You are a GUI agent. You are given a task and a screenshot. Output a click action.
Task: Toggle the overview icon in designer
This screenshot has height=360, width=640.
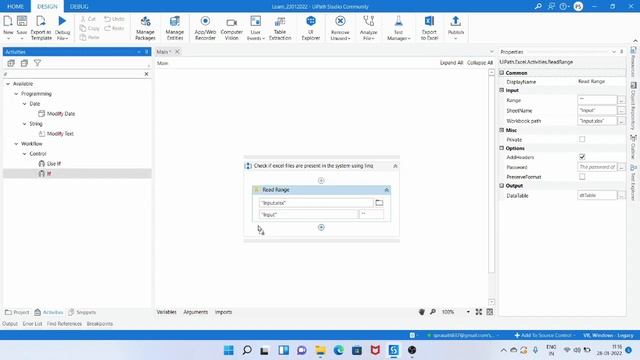(x=490, y=312)
